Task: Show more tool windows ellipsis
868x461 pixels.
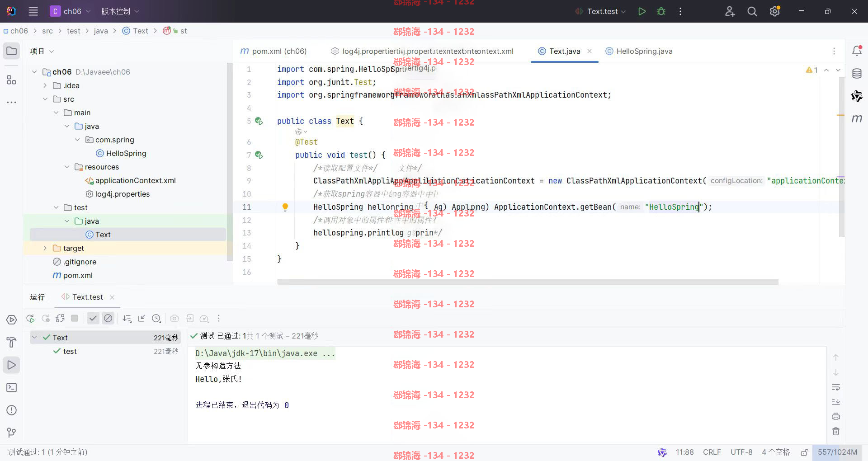Action: coord(12,103)
